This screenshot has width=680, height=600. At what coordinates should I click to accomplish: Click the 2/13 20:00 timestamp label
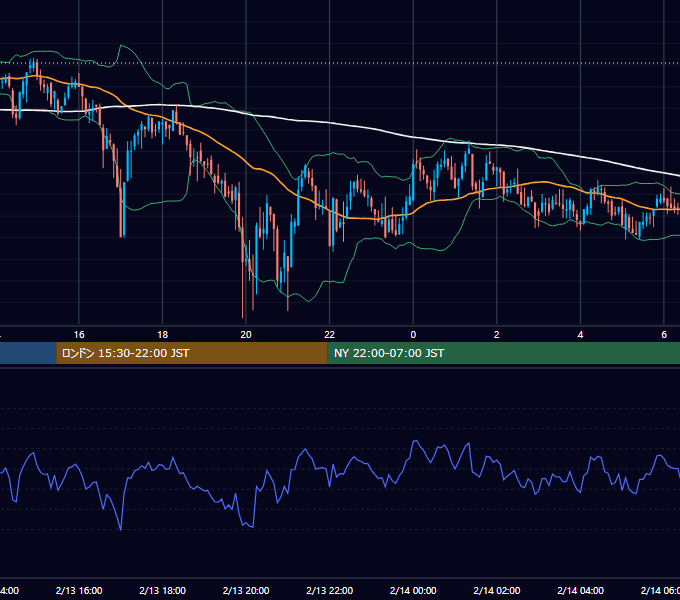click(246, 590)
